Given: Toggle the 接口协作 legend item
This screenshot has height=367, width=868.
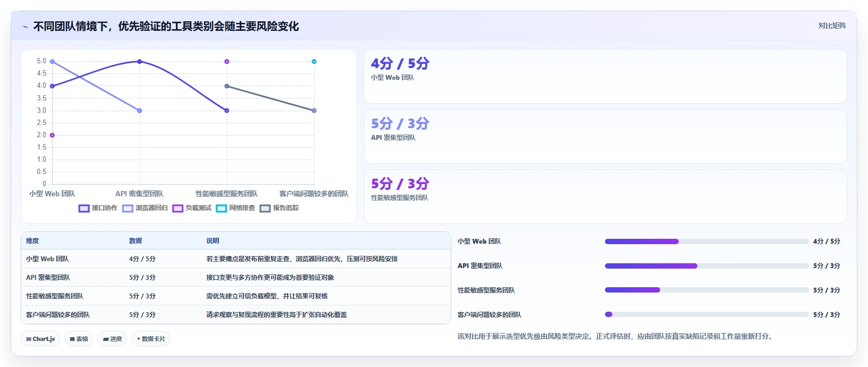Looking at the screenshot, I should [x=98, y=208].
